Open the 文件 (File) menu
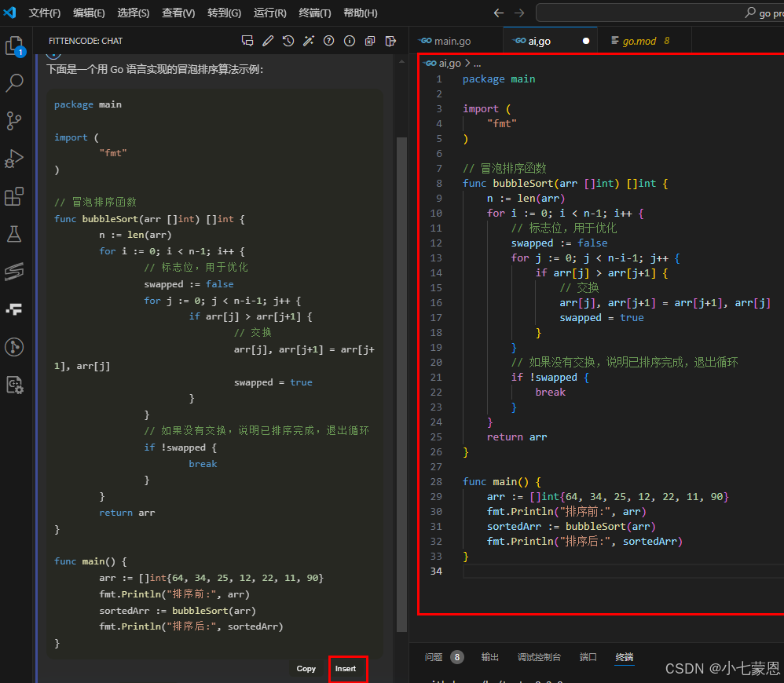Image resolution: width=784 pixels, height=683 pixels. (45, 13)
